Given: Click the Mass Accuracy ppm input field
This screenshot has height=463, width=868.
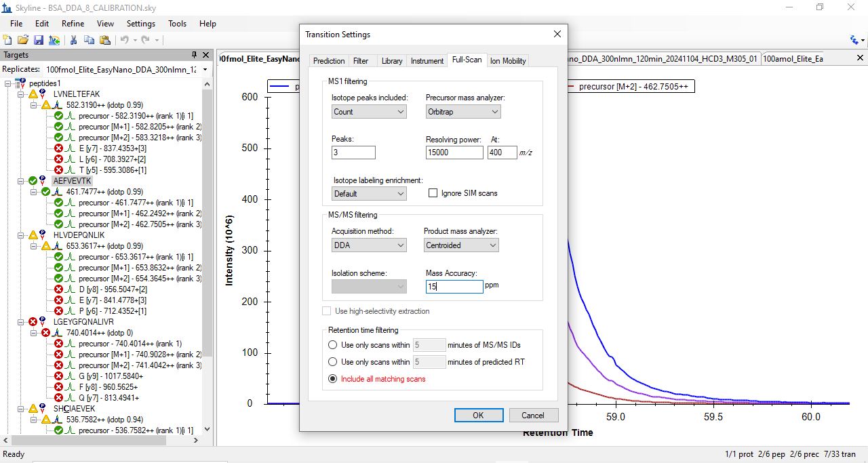Looking at the screenshot, I should [x=454, y=287].
